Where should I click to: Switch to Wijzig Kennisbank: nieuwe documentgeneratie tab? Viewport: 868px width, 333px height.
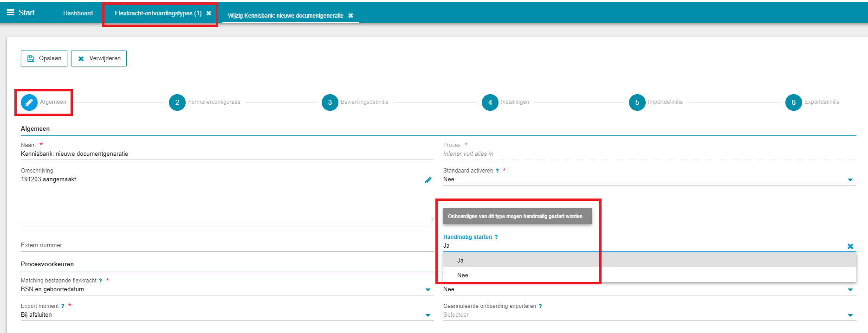coord(285,16)
